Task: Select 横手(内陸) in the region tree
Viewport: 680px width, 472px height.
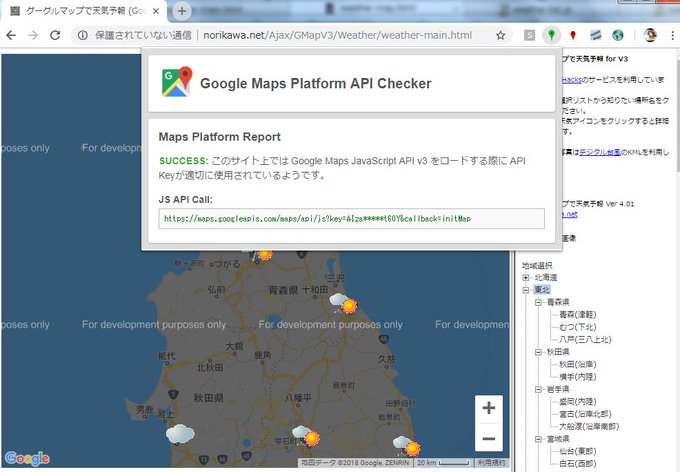Action: tap(578, 377)
